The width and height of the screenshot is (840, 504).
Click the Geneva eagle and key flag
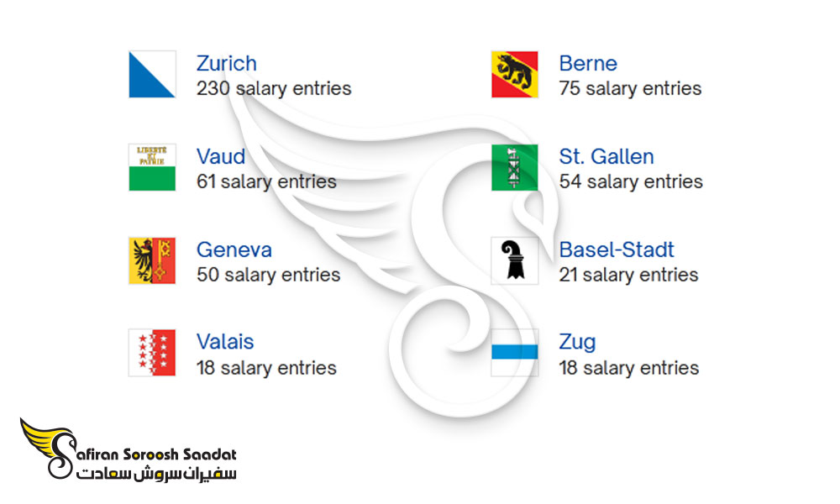click(x=152, y=260)
